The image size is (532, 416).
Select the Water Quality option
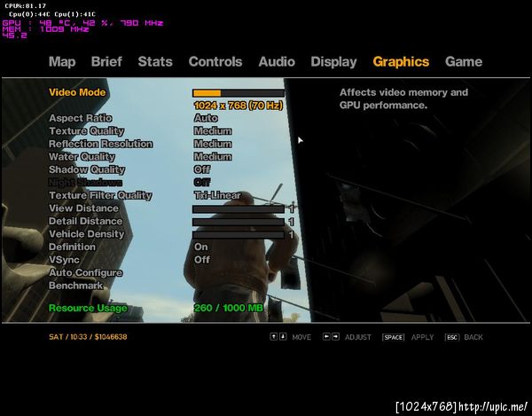pyautogui.click(x=82, y=157)
